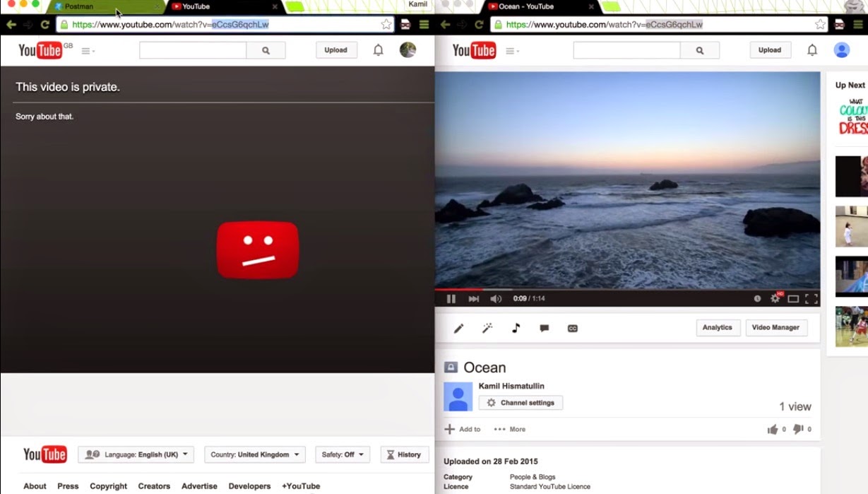The height and width of the screenshot is (494, 868).
Task: Click Upload in left window
Action: [336, 50]
